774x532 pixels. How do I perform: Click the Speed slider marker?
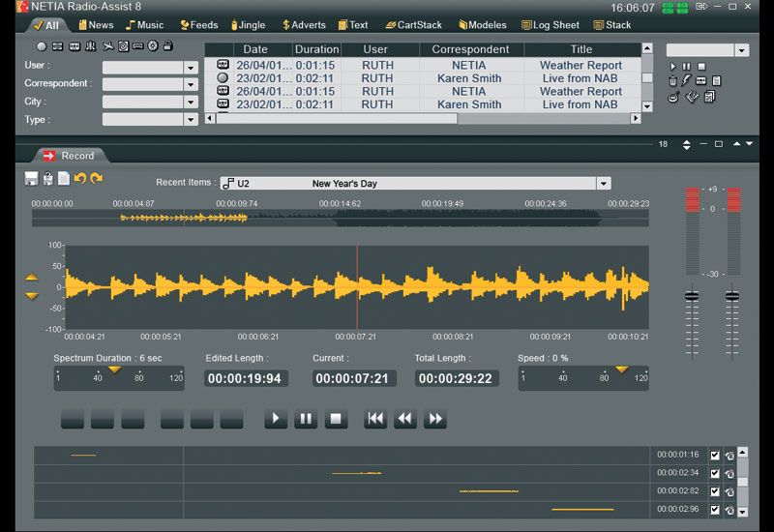[x=622, y=369]
